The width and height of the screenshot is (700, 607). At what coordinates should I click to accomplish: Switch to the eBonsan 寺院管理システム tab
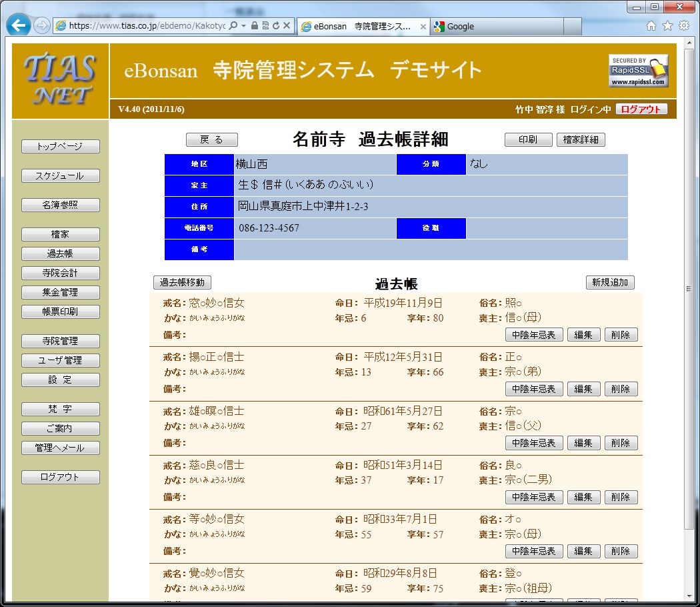point(363,27)
